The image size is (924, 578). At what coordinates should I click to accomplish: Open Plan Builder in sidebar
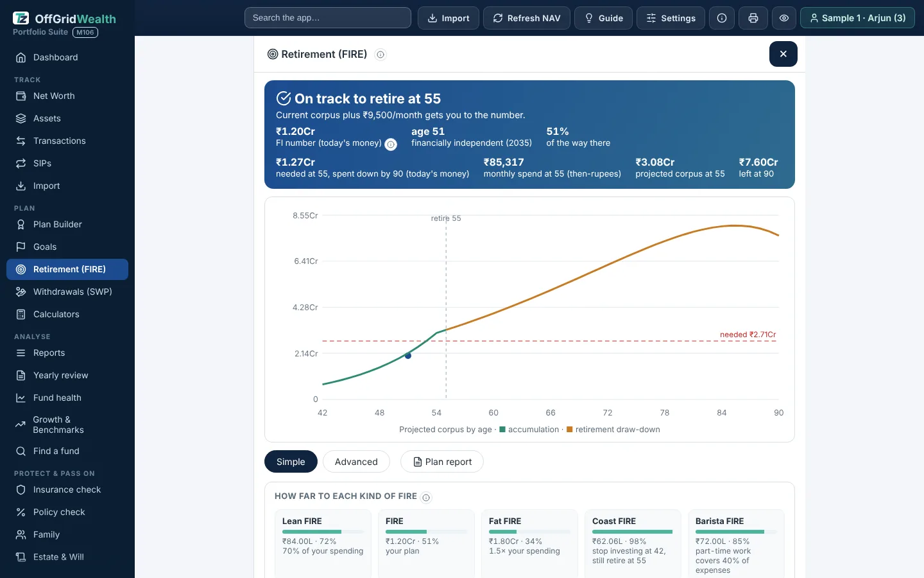[67, 224]
